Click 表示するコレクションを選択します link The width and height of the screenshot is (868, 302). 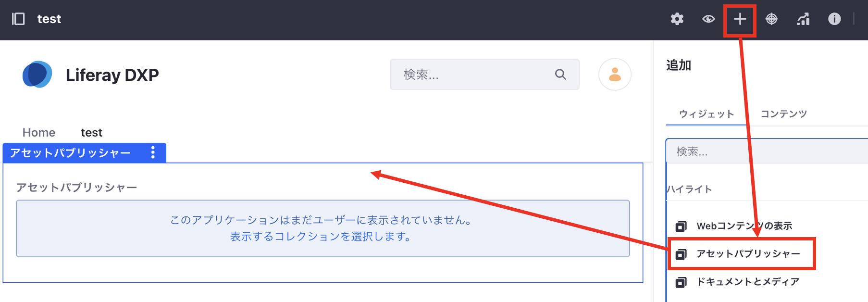[321, 237]
